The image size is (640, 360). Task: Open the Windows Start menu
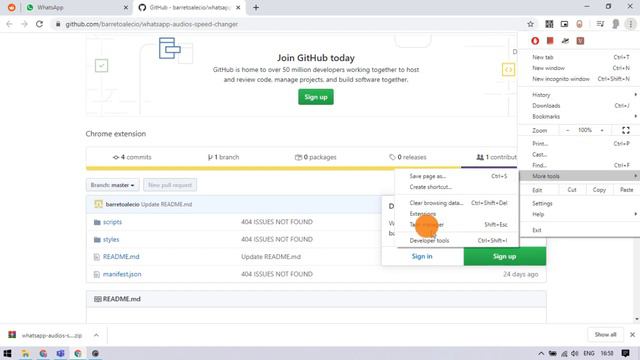[x=7, y=353]
